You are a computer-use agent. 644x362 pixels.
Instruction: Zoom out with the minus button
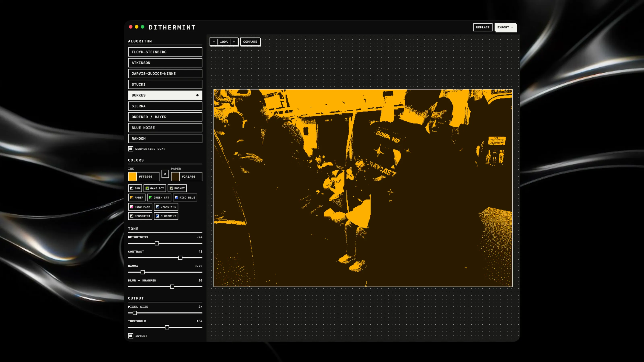point(214,42)
